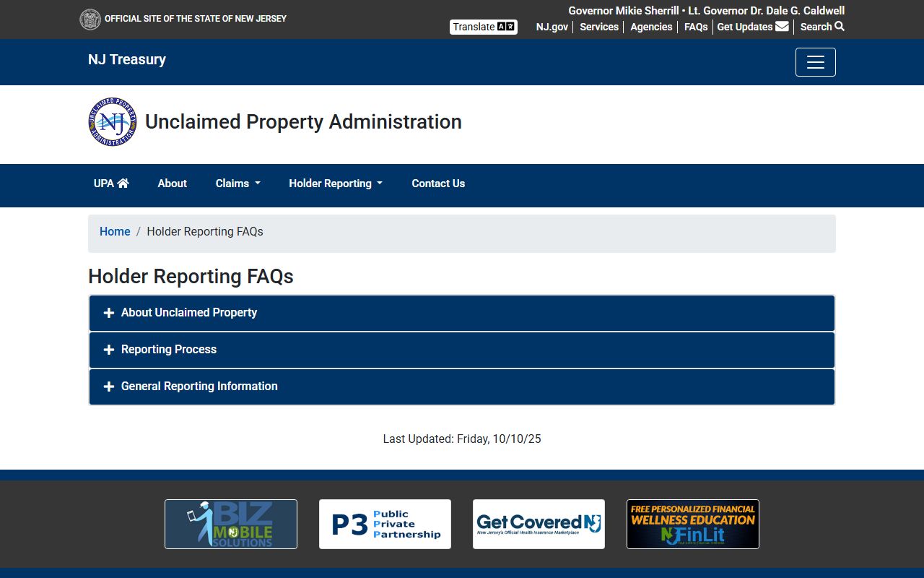This screenshot has width=924, height=578.
Task: Open the Biz Mobile Solutions banner
Action: pyautogui.click(x=231, y=524)
